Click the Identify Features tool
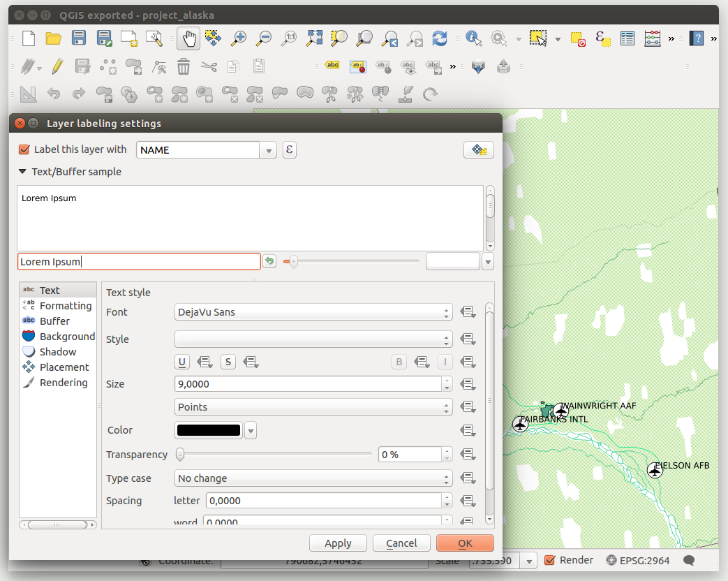 pos(474,38)
